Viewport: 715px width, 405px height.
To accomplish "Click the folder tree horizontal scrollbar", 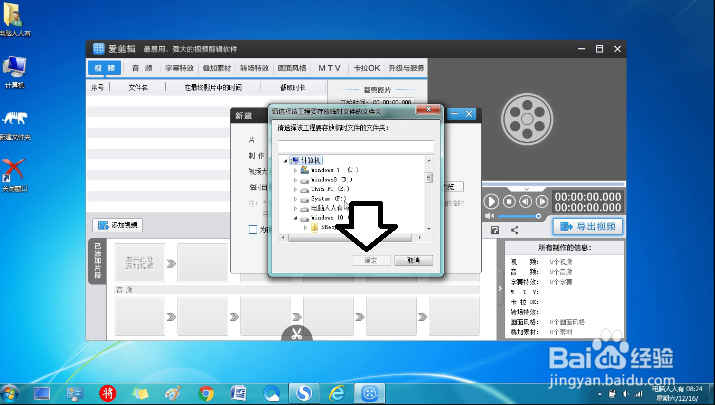I will [351, 238].
